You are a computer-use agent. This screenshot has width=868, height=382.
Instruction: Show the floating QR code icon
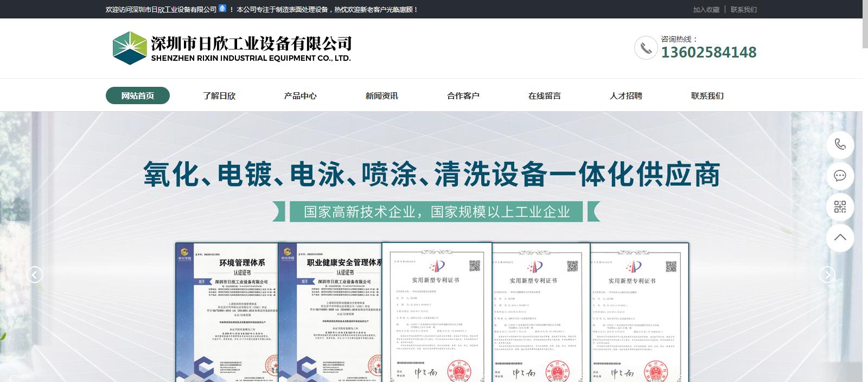coord(840,207)
